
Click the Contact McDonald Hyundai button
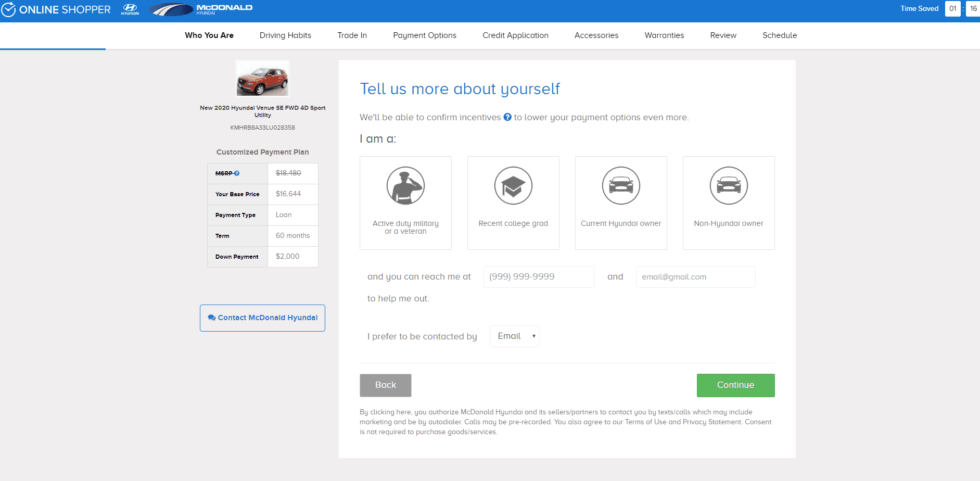(262, 318)
